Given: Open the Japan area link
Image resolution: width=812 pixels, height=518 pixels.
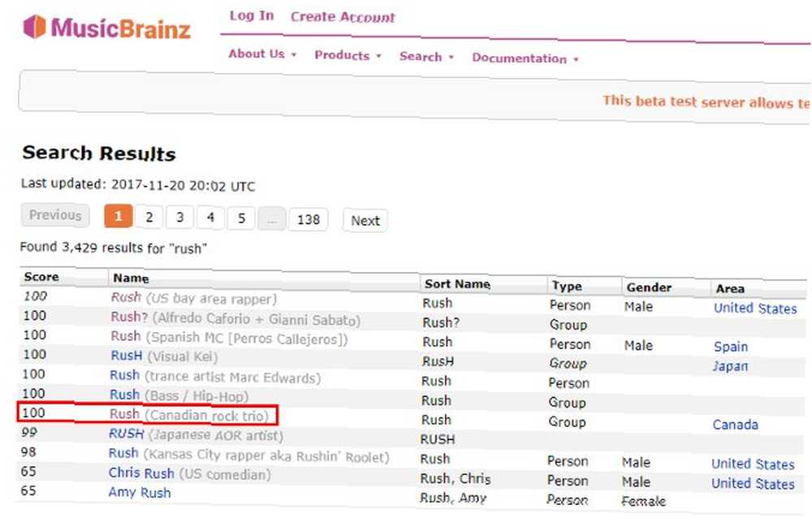Looking at the screenshot, I should 730,366.
